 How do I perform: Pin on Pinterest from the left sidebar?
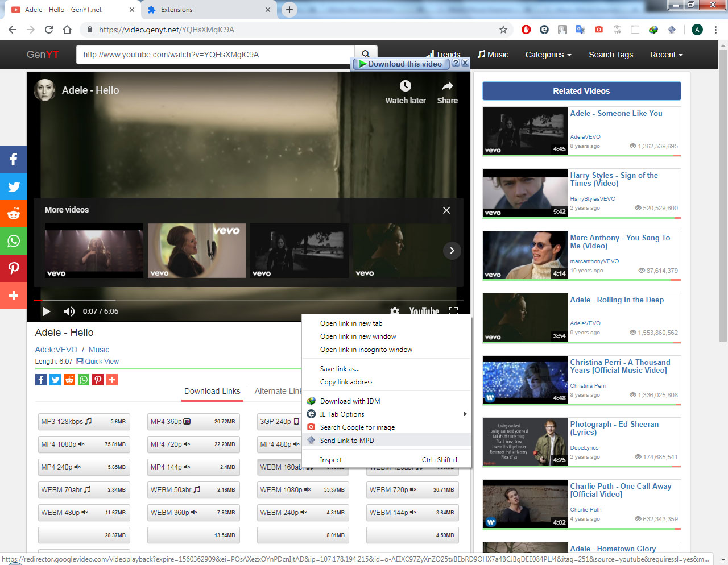coord(14,268)
